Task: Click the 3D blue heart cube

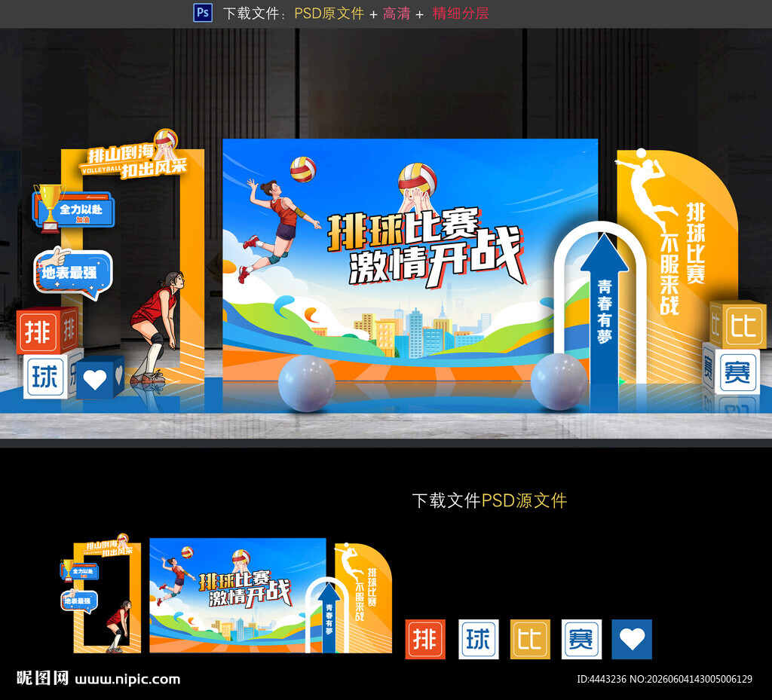Action: [x=100, y=378]
